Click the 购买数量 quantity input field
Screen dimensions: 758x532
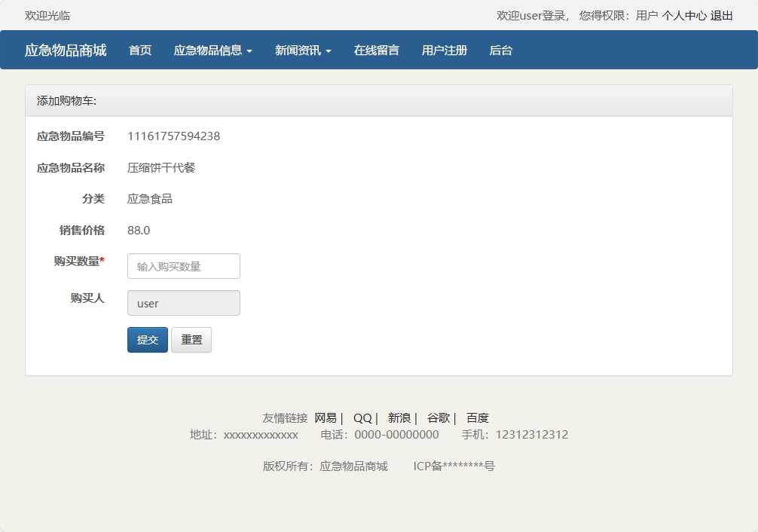[183, 266]
